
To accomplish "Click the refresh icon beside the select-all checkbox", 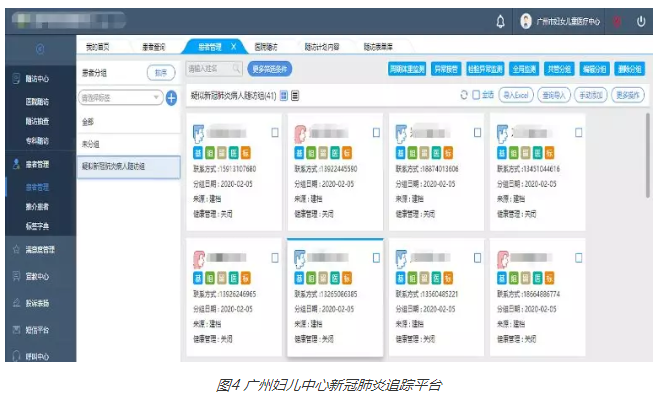I will (x=464, y=95).
